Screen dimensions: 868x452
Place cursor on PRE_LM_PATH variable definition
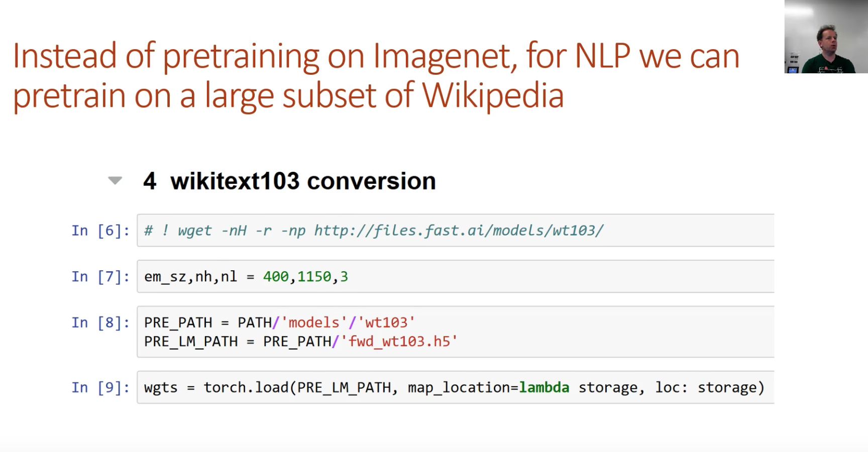point(191,342)
